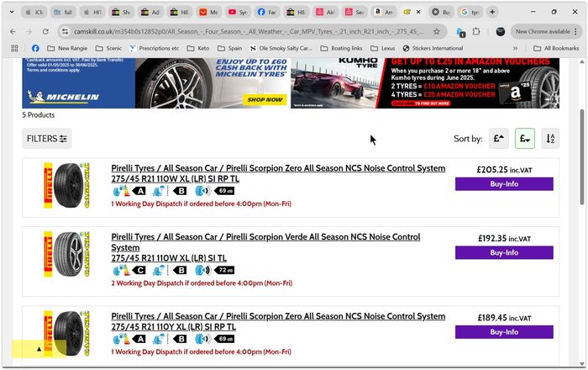The image size is (588, 370).
Task: Click the £189.45 inc.VAT price
Action: pos(504,318)
